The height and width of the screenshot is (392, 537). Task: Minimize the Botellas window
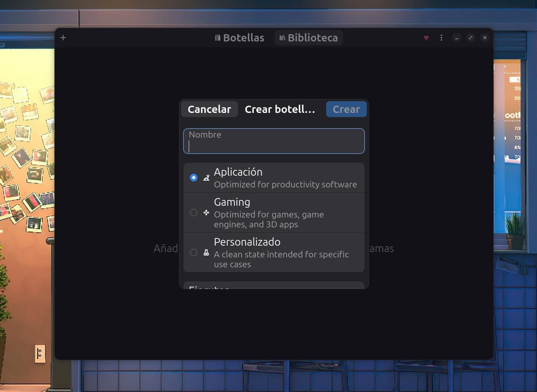click(x=456, y=38)
